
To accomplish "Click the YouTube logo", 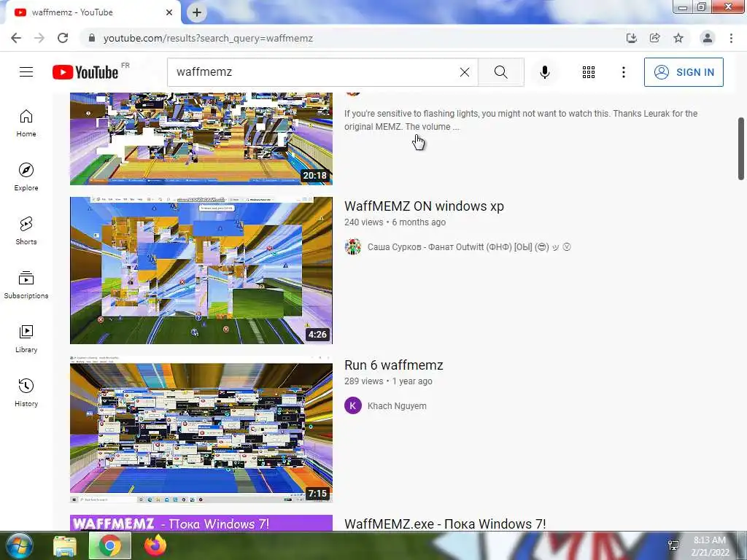I will (86, 72).
